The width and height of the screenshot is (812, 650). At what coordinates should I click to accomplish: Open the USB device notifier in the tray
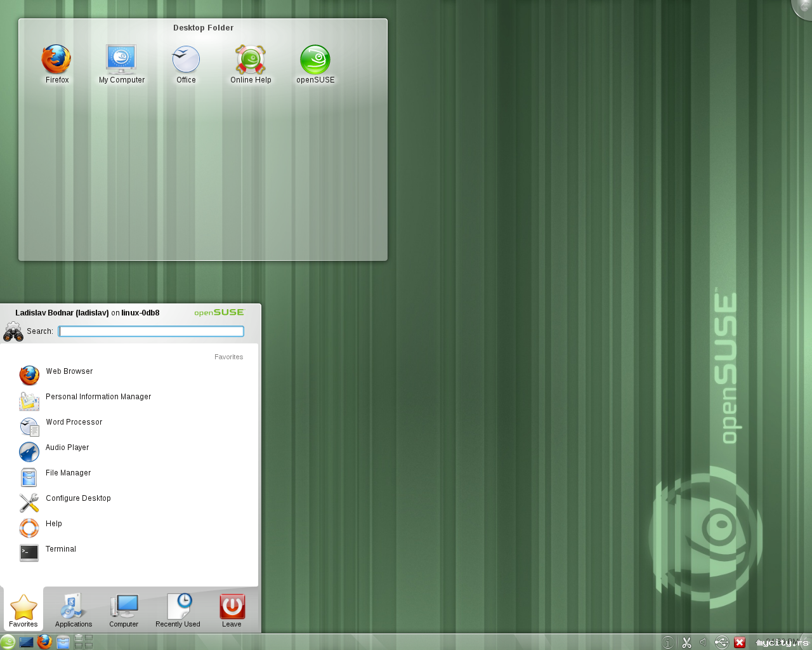point(721,642)
